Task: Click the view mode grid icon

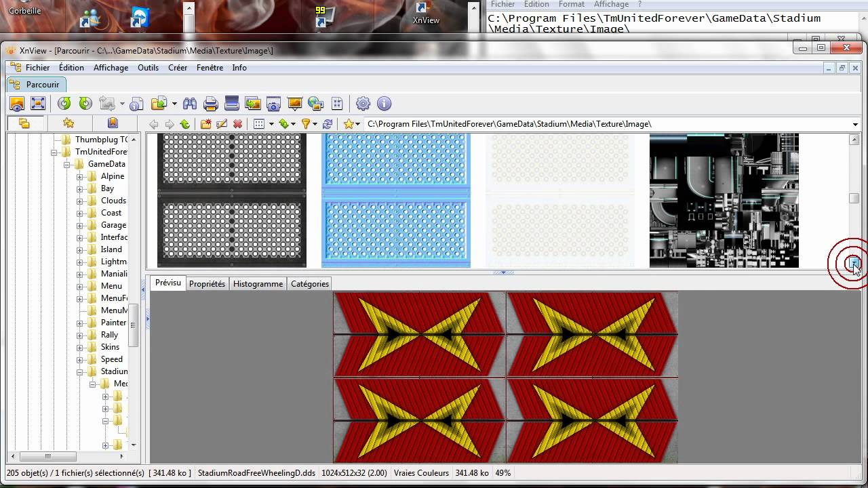Action: [x=258, y=124]
